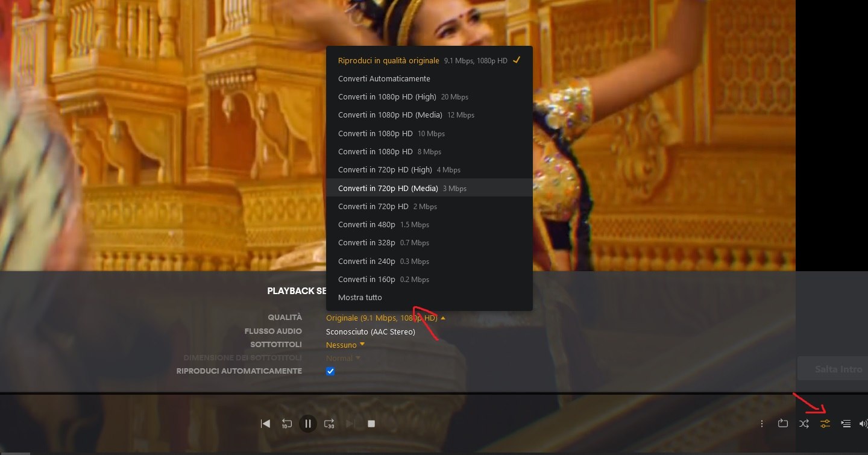Viewport: 868px width, 455px height.
Task: Collapse the Qualità dropdown
Action: pyautogui.click(x=385, y=318)
